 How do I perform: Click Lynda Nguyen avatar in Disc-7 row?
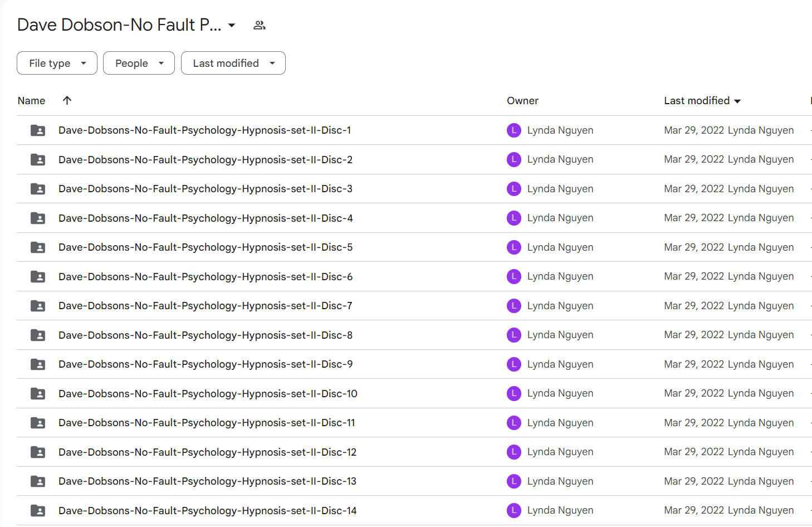point(513,306)
